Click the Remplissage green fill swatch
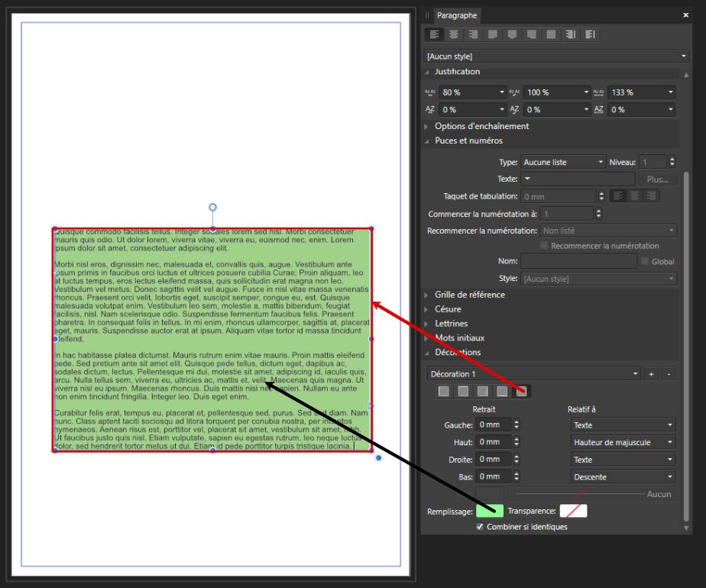706x588 pixels. [x=490, y=511]
